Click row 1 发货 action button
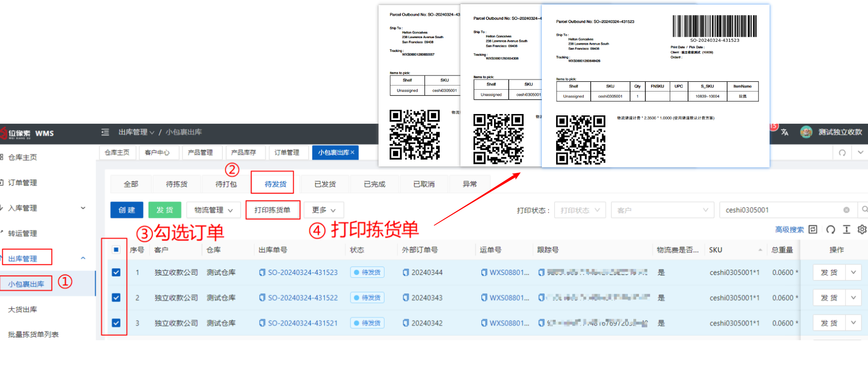This screenshot has height=383, width=868. 829,273
